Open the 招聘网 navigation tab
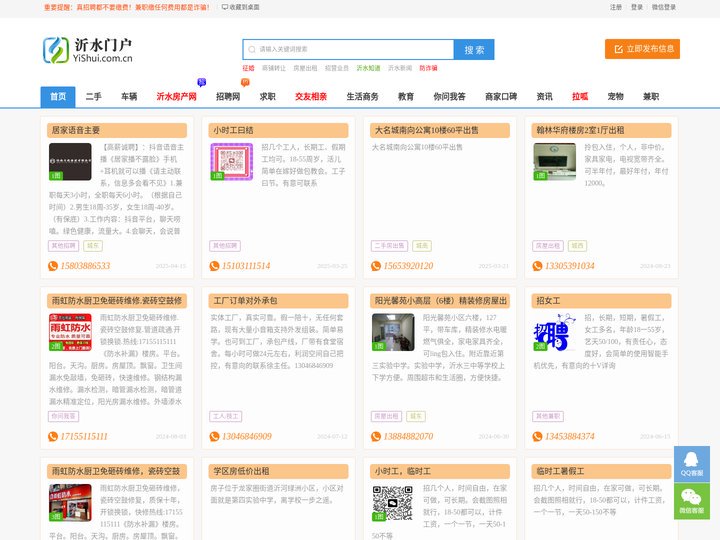The height and width of the screenshot is (540, 720). click(x=228, y=97)
